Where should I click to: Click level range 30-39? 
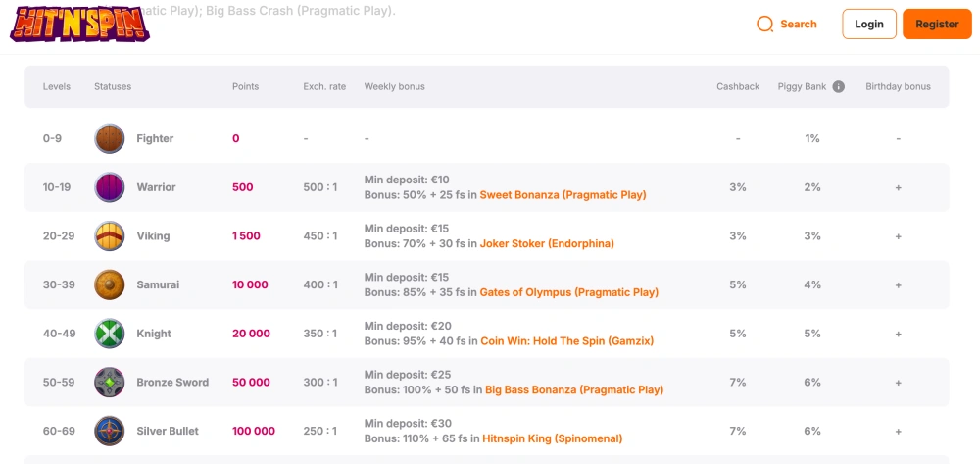59,285
